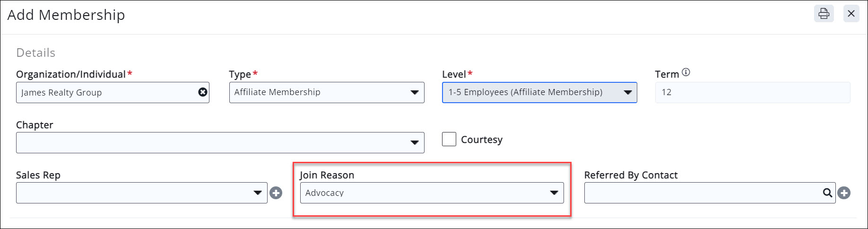
Task: Click the Courtesy label text
Action: [482, 140]
